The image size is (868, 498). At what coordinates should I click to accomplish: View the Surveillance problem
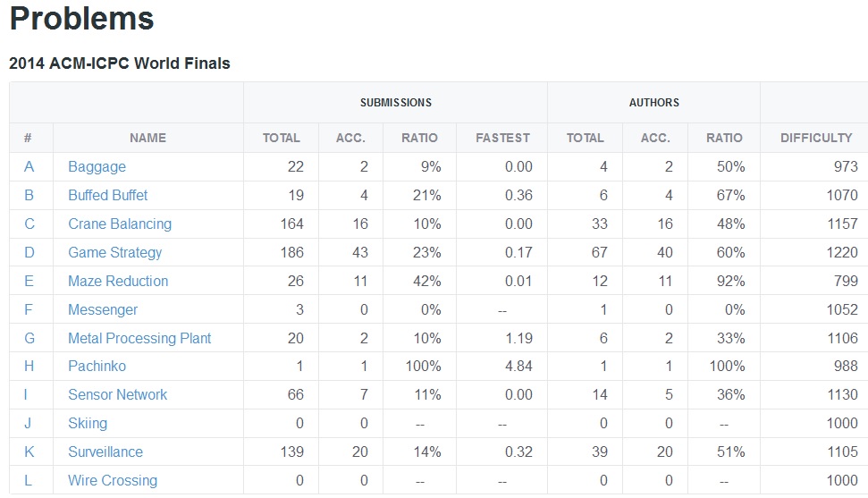click(105, 452)
